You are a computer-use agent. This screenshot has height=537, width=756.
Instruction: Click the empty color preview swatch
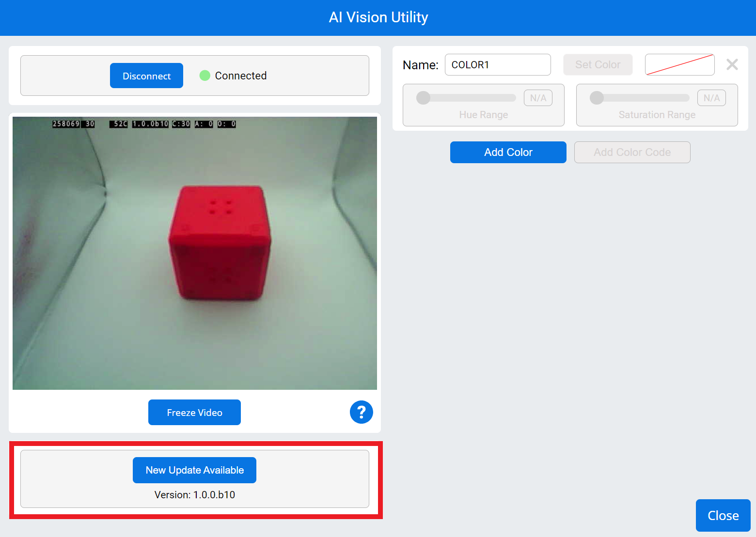pos(679,64)
